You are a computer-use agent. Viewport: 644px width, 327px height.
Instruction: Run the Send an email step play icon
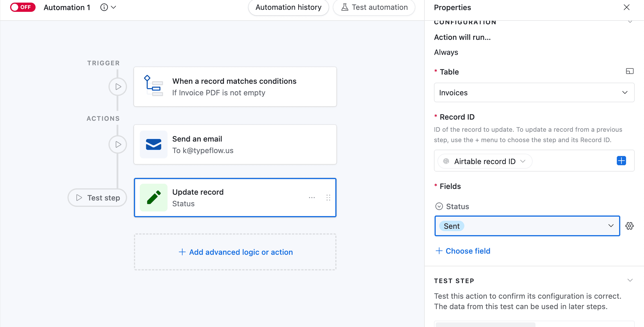click(118, 144)
